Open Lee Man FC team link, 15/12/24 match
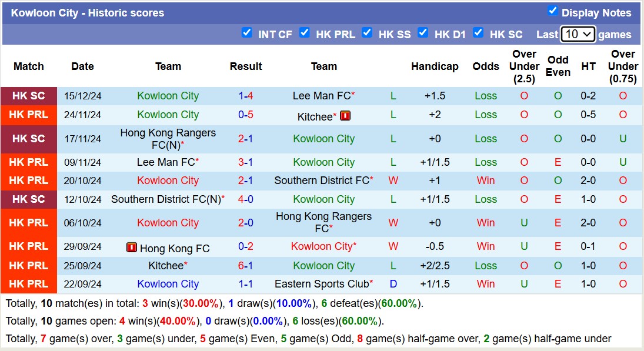 coord(321,96)
